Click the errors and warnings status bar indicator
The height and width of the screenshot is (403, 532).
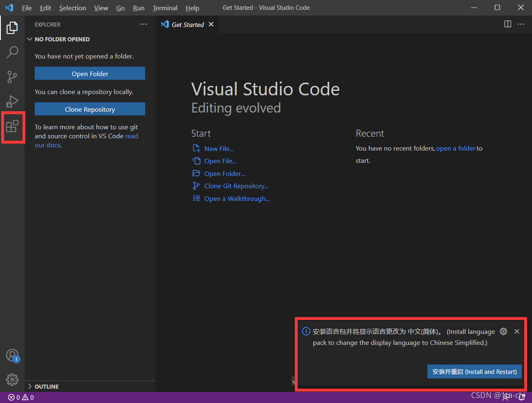21,397
